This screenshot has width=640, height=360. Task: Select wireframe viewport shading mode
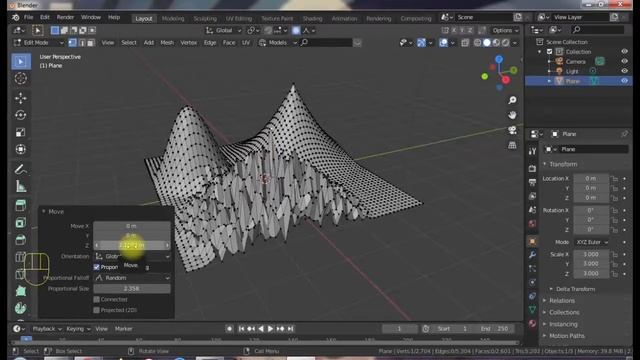477,42
